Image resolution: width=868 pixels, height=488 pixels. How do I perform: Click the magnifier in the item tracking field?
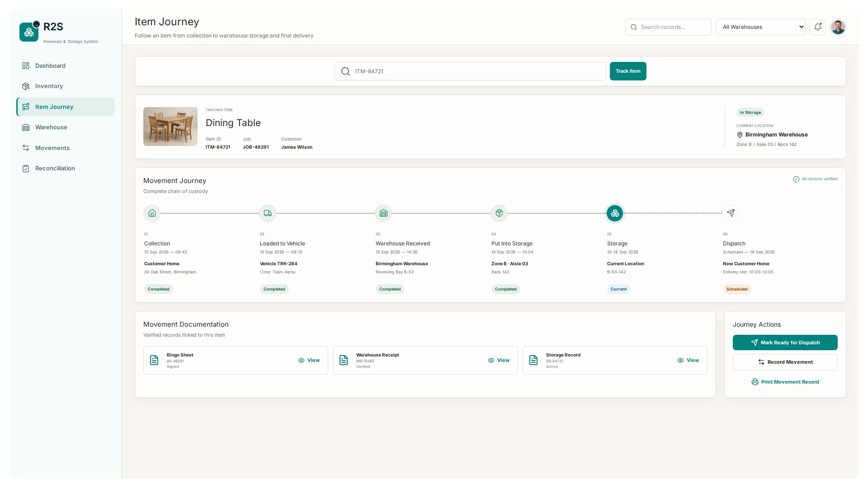pyautogui.click(x=345, y=71)
